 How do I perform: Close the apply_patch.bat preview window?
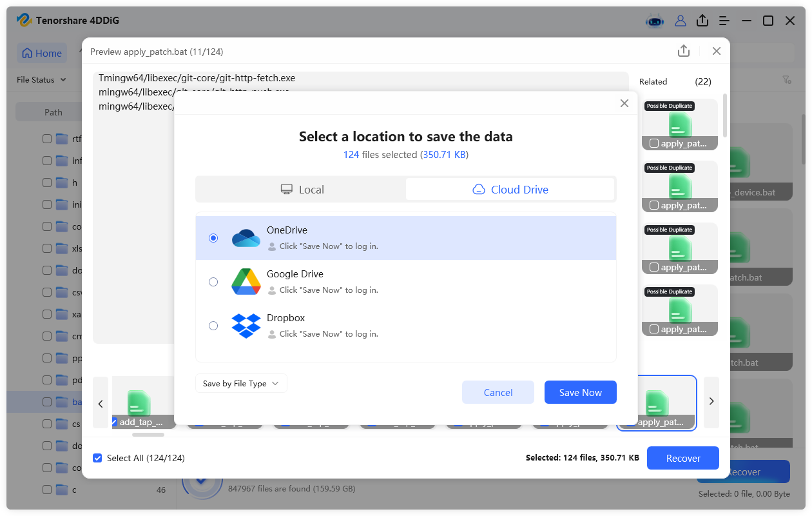tap(717, 51)
